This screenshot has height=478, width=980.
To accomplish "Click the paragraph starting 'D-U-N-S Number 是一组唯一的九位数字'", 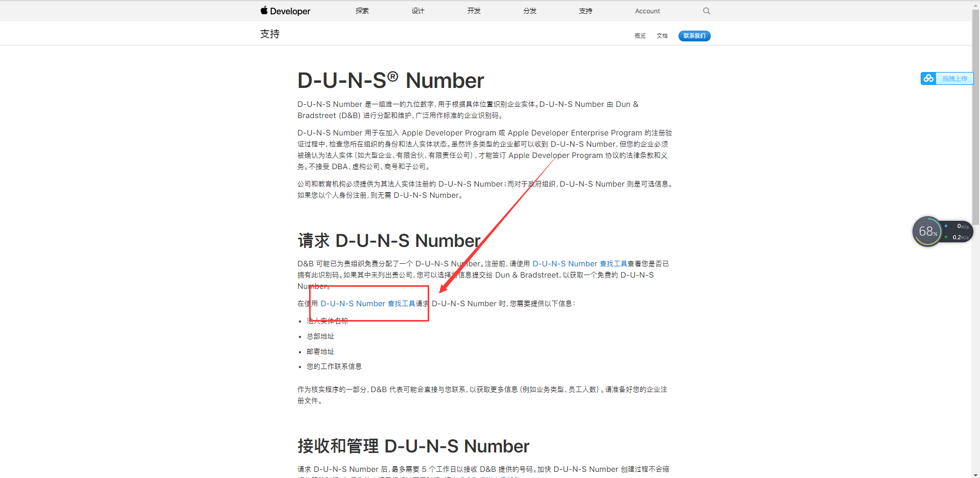I will point(468,110).
